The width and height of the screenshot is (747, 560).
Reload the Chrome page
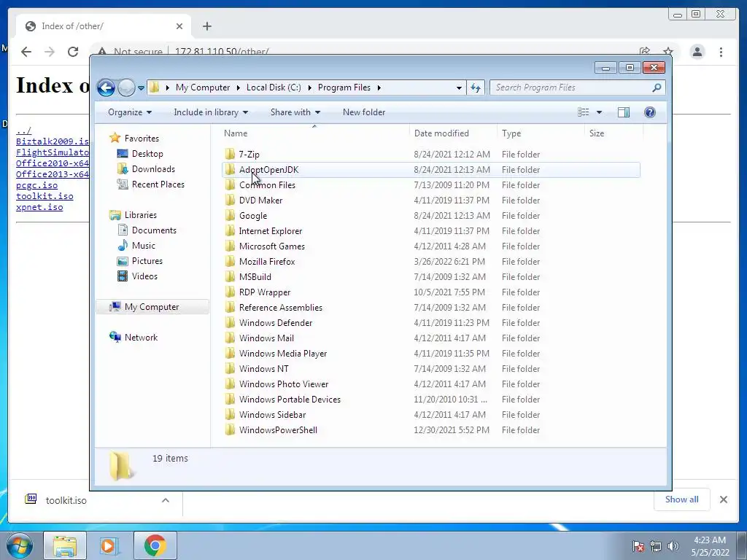coord(73,52)
